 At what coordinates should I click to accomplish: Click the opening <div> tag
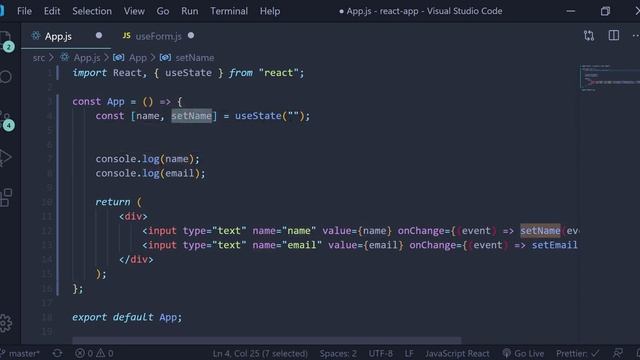click(x=133, y=216)
